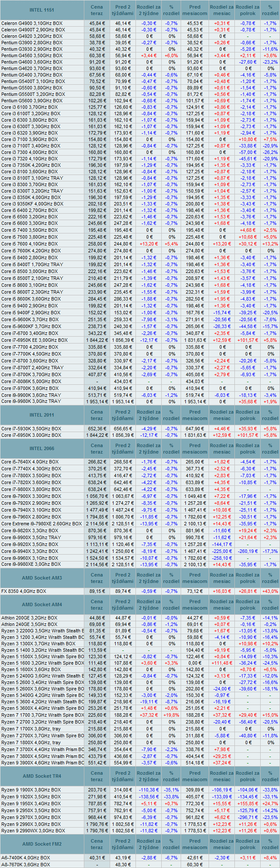Click the Pentium G4560 3,50GHz BOX name
Viewport: 280px width, 868px height.
click(x=32, y=55)
